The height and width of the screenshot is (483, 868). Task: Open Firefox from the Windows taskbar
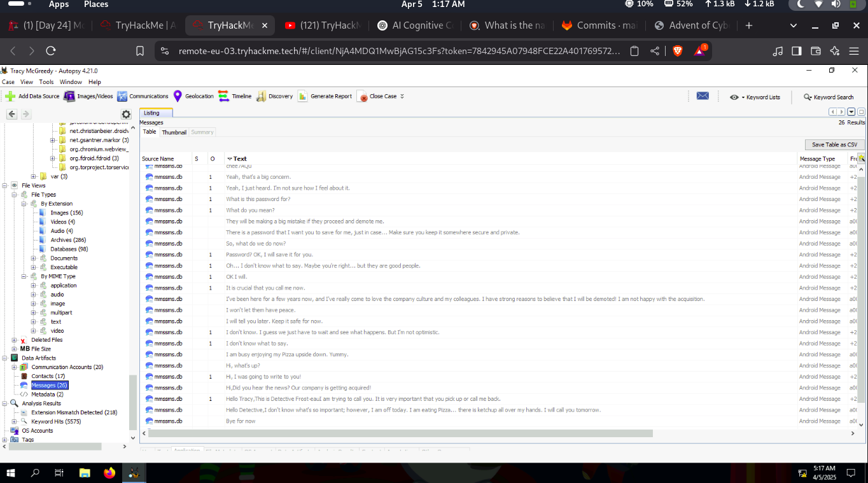point(109,473)
